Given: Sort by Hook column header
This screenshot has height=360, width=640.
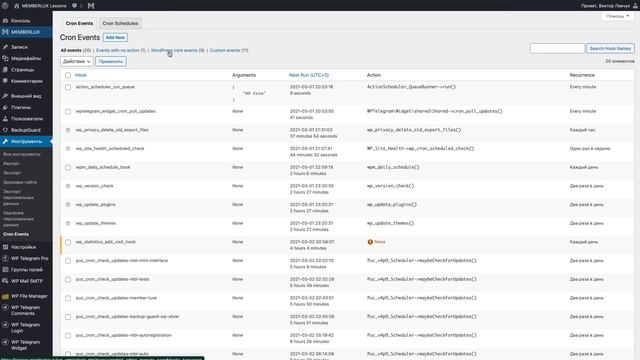Looking at the screenshot, I should point(81,75).
